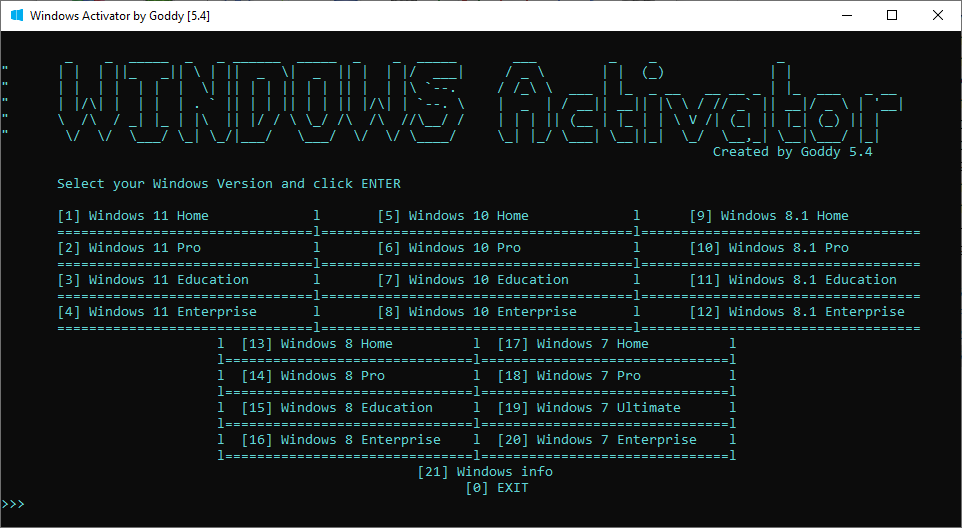Select '[9] Windows 8.1 Home' entry

(x=769, y=216)
